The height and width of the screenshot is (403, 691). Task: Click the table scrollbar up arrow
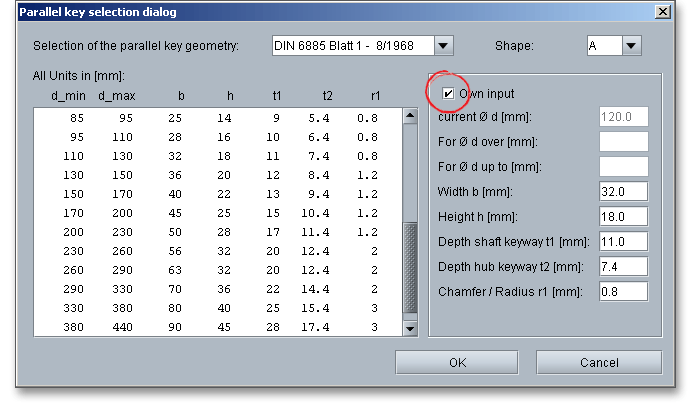(408, 116)
